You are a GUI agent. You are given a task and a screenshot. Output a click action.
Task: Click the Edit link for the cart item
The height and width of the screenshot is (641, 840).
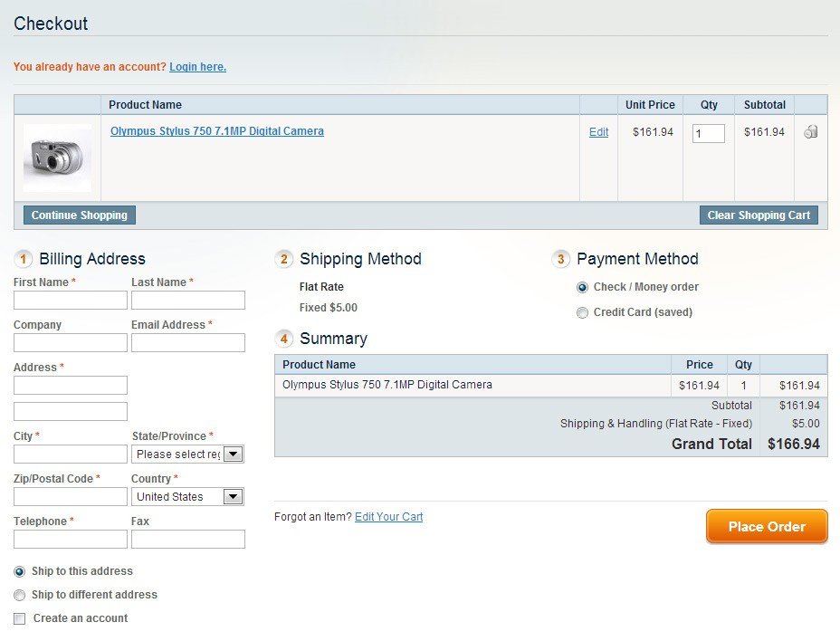[598, 132]
